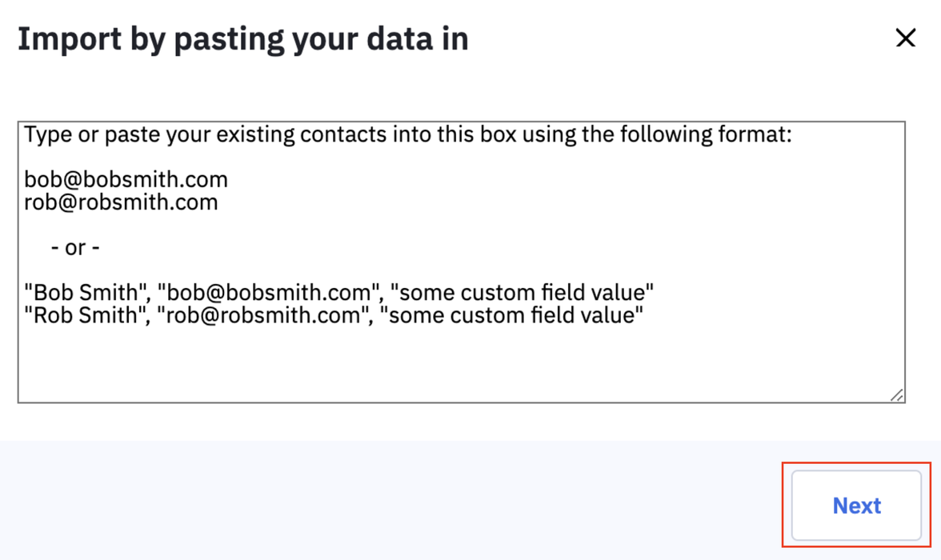Dismiss the paste import modal
Viewport: 941px width, 560px height.
tap(905, 38)
